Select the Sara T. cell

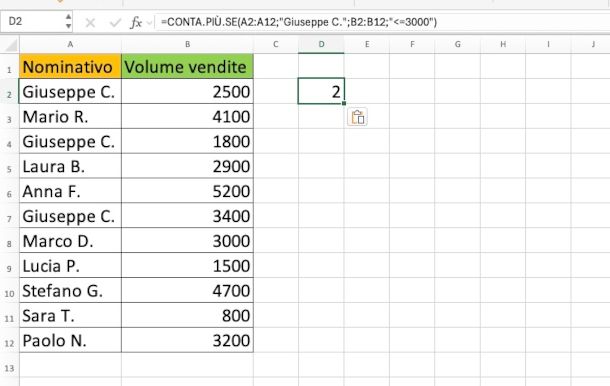point(70,316)
